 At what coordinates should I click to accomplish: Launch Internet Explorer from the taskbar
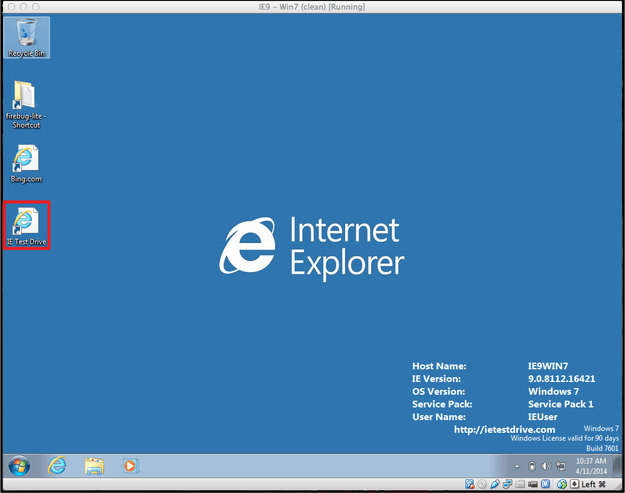point(57,466)
